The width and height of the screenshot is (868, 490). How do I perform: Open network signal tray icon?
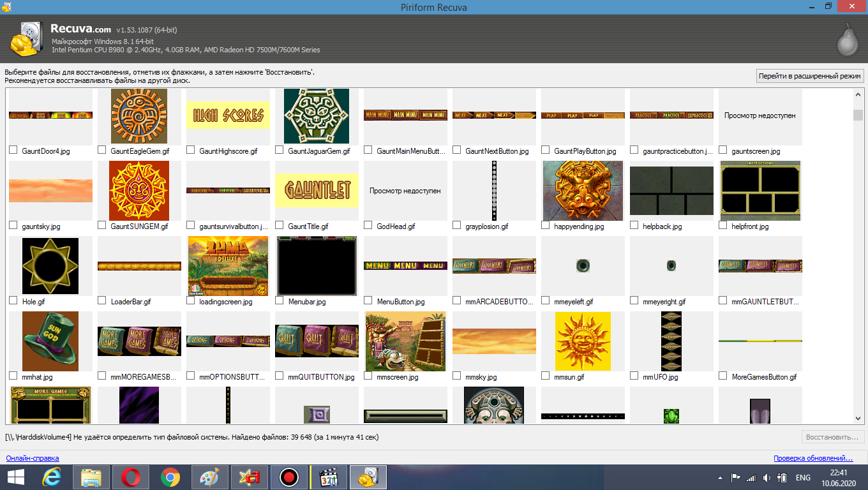tap(751, 477)
